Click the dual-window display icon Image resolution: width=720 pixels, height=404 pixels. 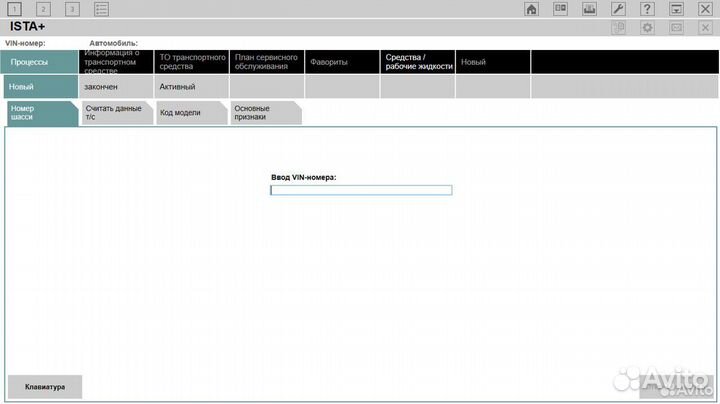click(561, 9)
